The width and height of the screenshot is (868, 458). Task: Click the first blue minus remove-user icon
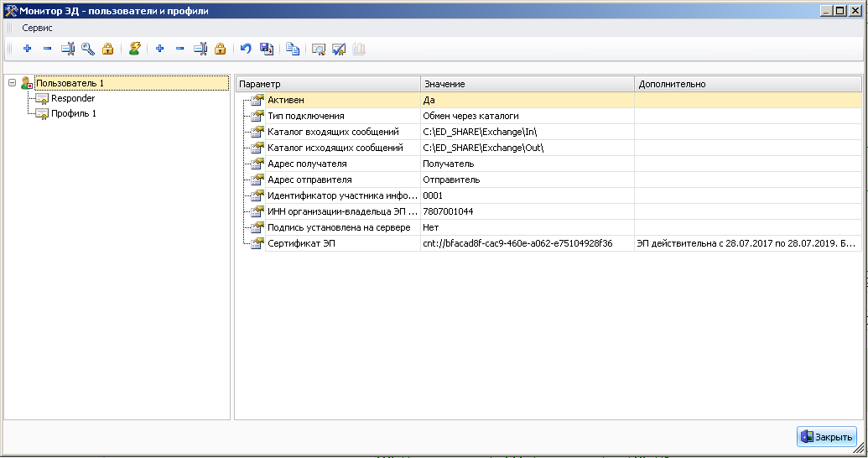click(48, 49)
